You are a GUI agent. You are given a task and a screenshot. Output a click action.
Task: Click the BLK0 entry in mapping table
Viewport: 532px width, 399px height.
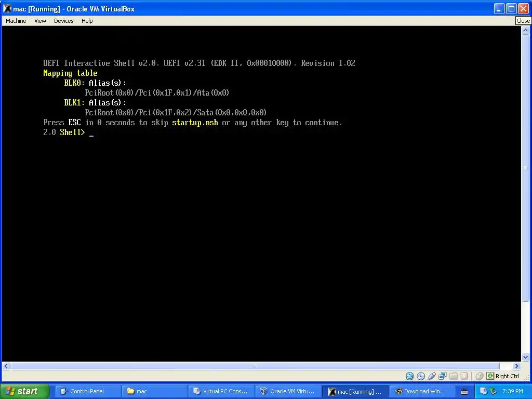[x=72, y=83]
